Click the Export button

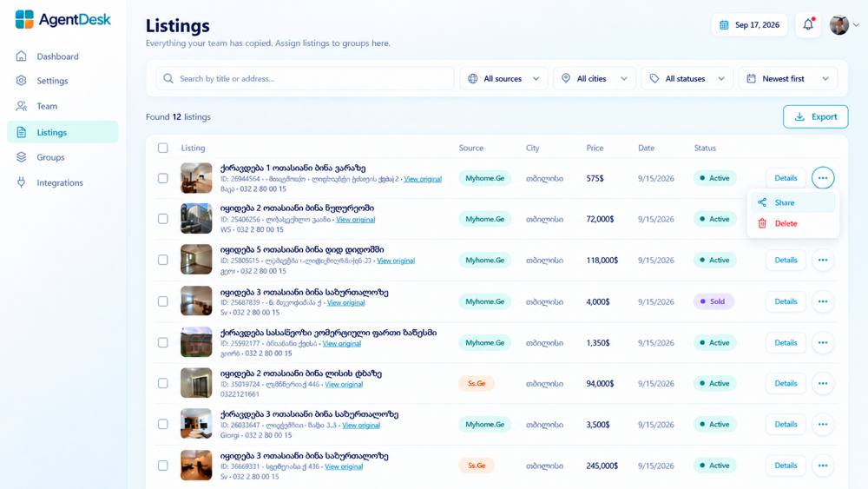(x=815, y=117)
